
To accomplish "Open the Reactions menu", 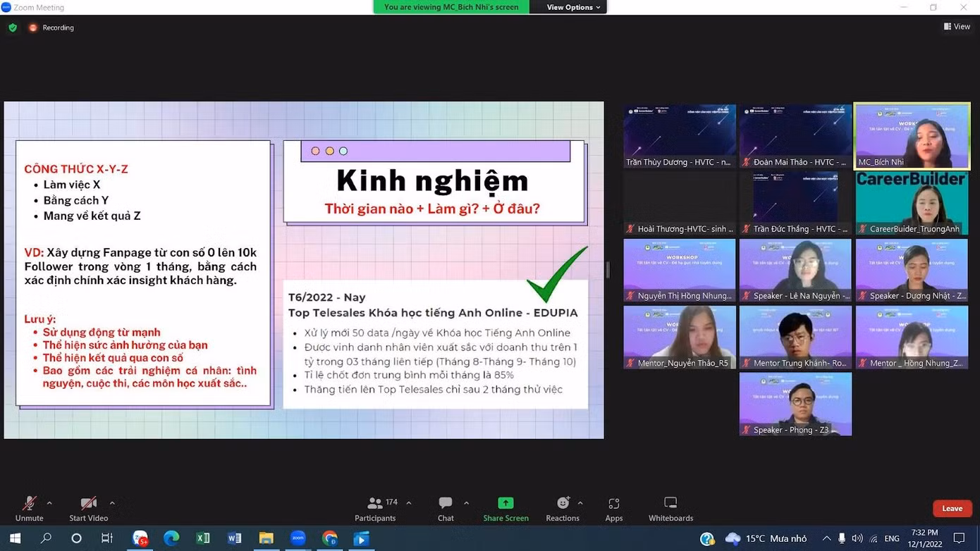I will (x=563, y=509).
